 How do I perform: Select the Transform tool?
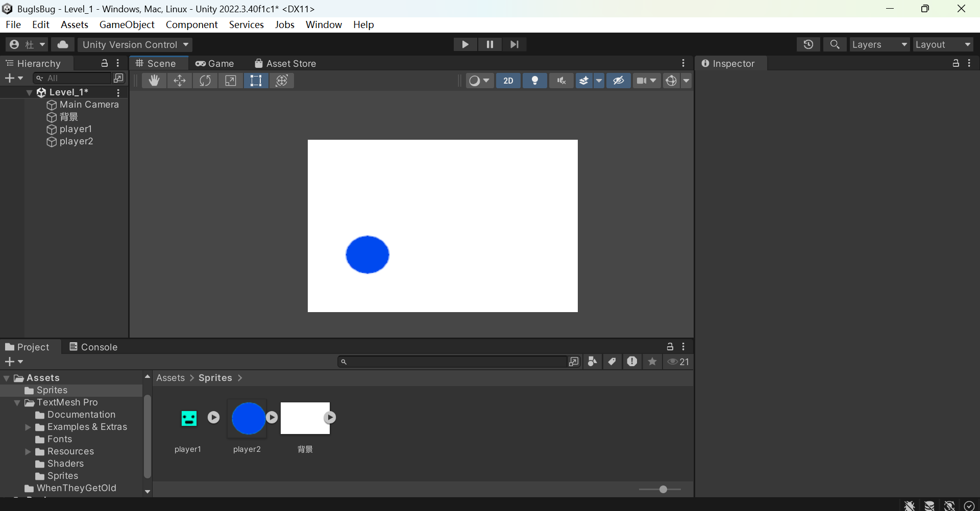[282, 81]
